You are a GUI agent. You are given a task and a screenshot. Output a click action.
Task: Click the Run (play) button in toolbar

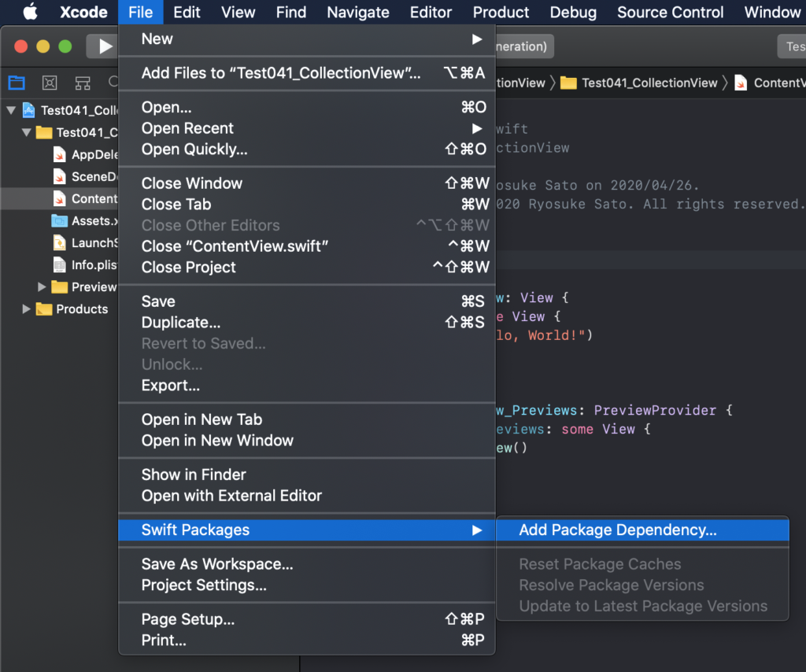tap(105, 46)
